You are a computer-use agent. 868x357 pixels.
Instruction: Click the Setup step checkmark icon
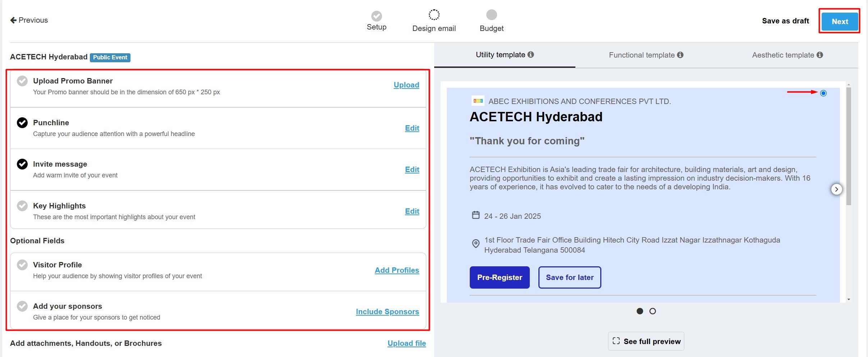pos(376,16)
